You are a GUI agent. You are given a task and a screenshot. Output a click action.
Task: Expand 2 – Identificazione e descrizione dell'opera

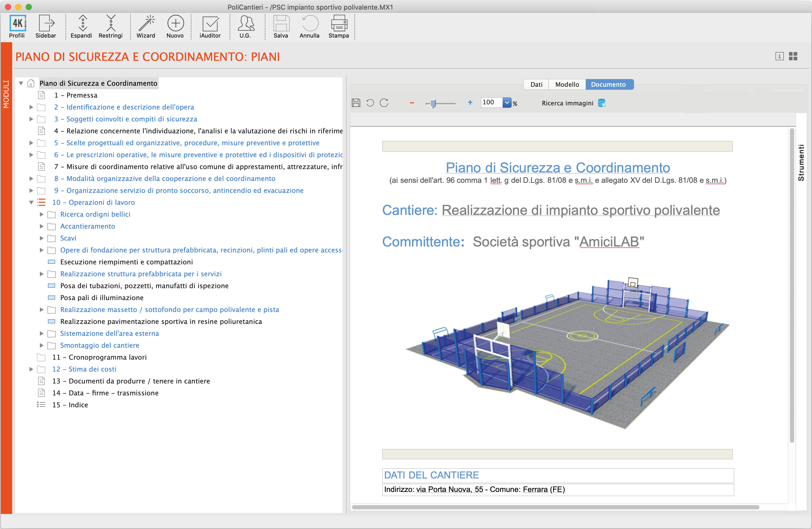point(31,107)
